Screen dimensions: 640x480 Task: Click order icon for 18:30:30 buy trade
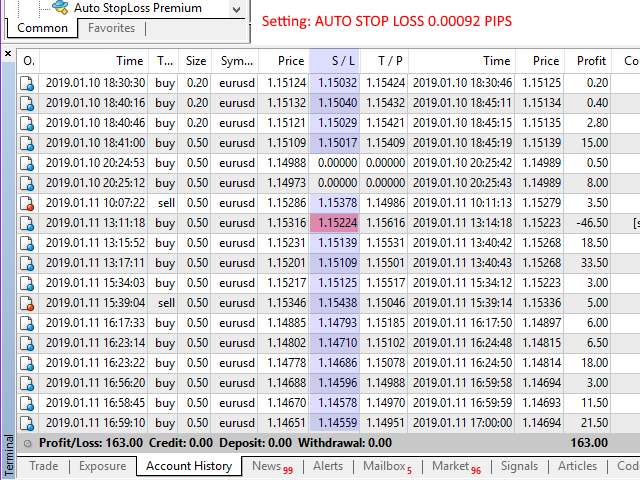[28, 83]
